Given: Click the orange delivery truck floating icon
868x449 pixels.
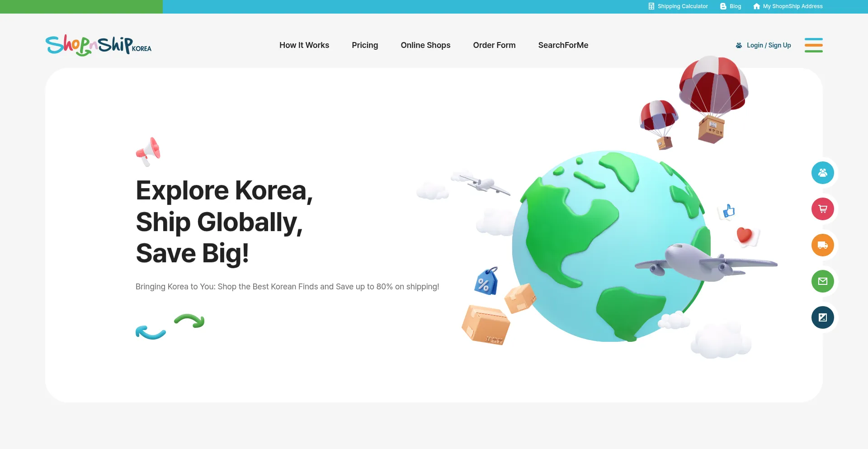Looking at the screenshot, I should (x=822, y=245).
